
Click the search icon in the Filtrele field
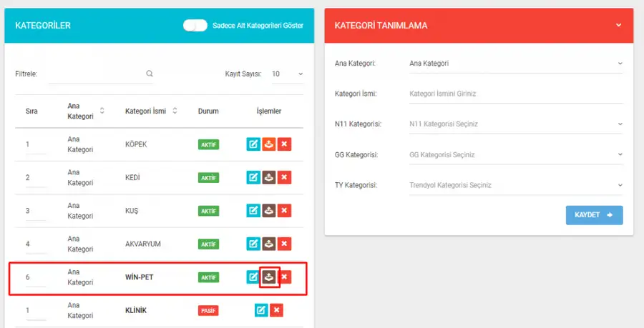150,74
